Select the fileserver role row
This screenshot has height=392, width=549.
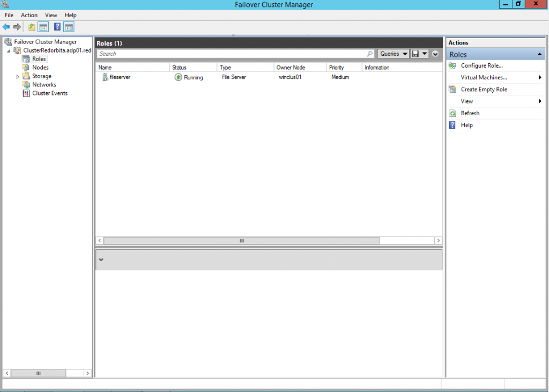coord(120,77)
